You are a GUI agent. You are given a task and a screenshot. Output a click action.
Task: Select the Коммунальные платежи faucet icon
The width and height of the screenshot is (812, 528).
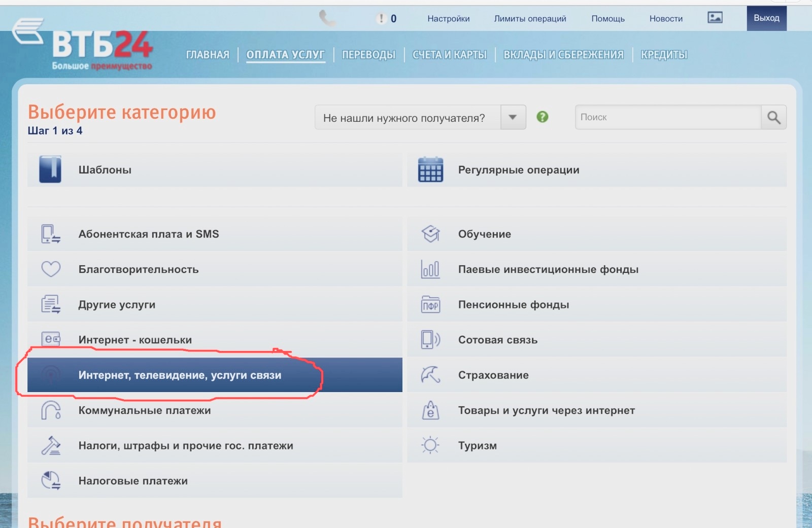(50, 410)
